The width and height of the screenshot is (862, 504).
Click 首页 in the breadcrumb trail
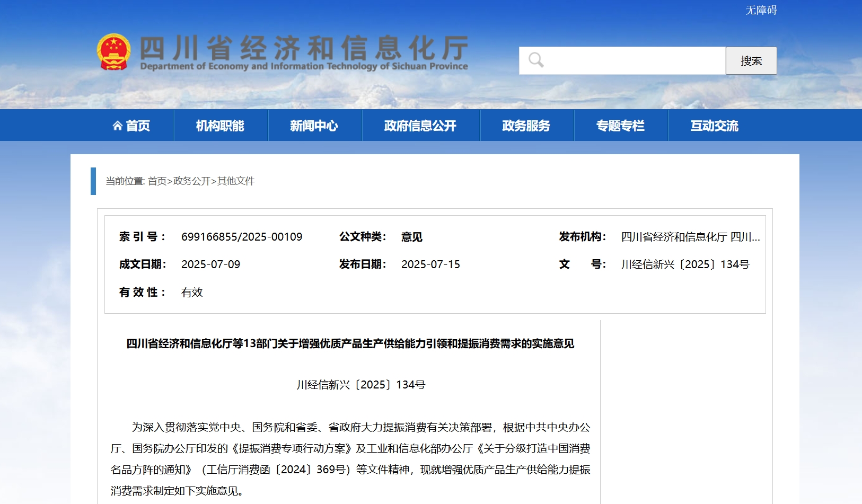click(x=157, y=181)
